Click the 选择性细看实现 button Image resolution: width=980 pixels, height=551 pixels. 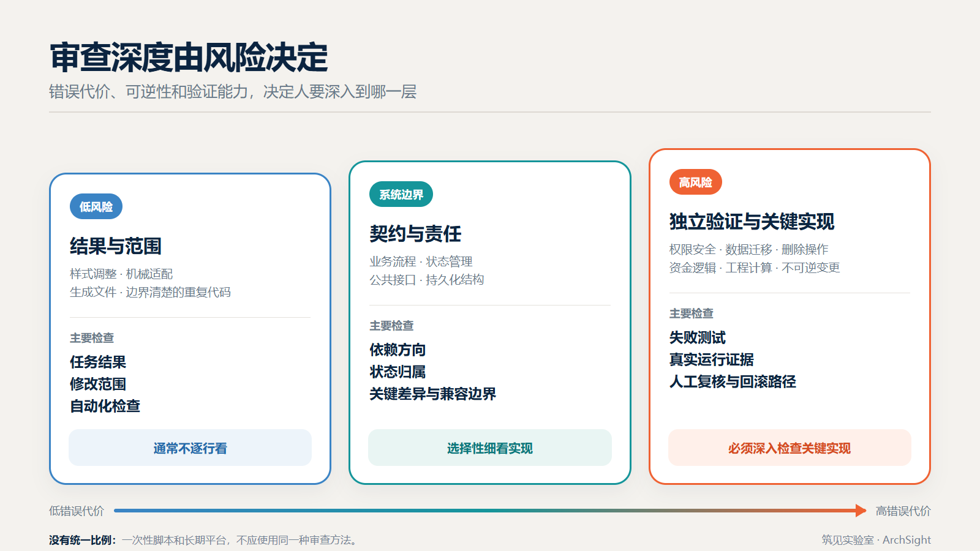490,448
